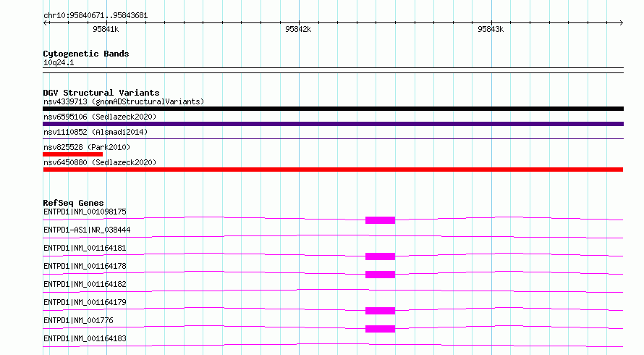Click the nsv6450880 (Sedlazeck2020) label
644x355 pixels.
[x=100, y=162]
